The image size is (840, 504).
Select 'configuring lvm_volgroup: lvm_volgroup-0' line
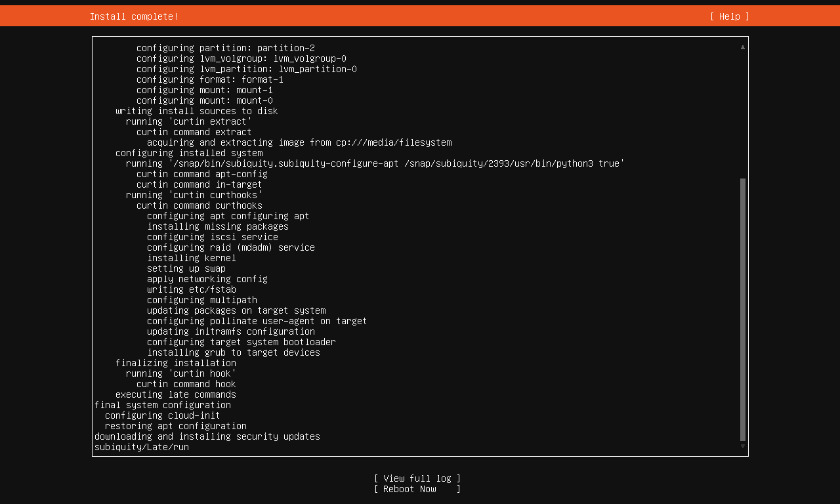(241, 58)
